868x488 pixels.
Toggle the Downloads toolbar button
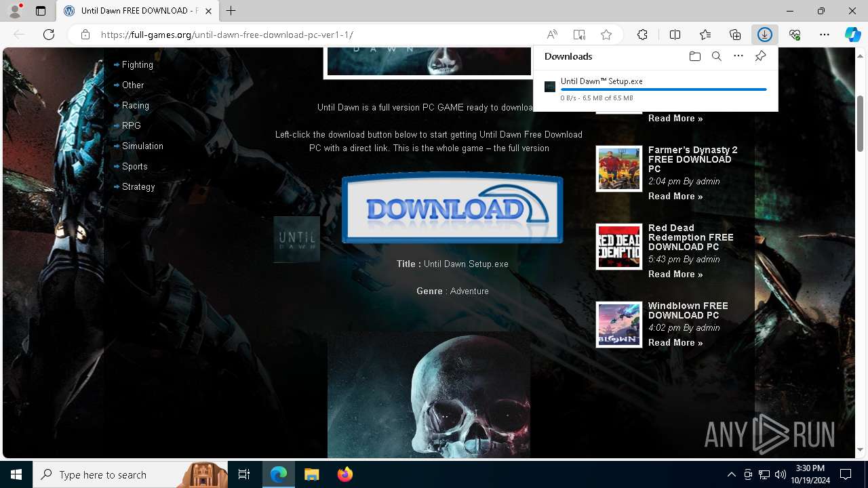point(765,35)
